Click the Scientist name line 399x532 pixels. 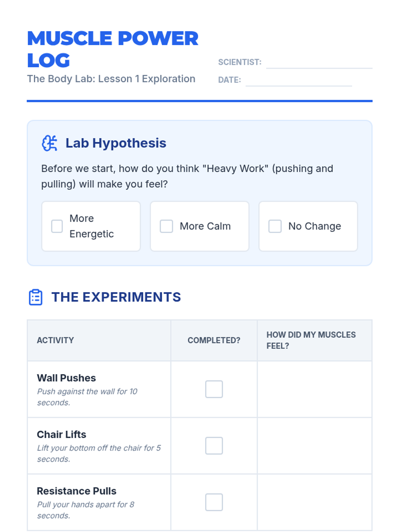point(319,63)
